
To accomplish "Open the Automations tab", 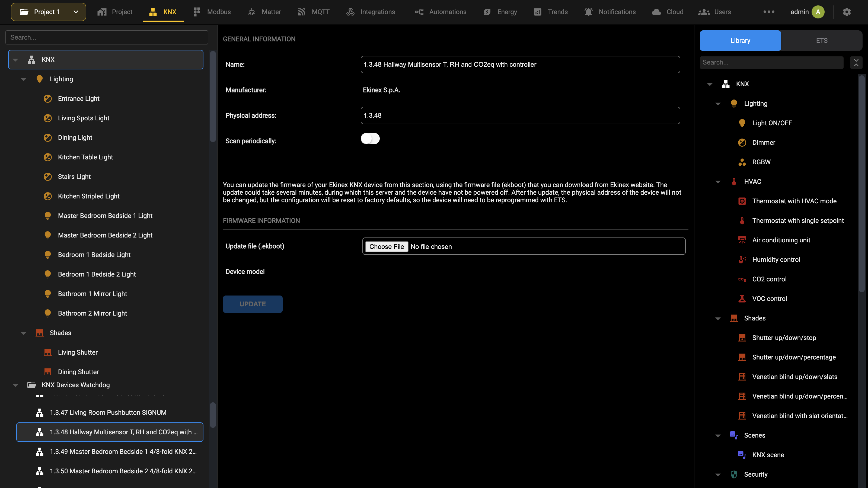I will click(441, 12).
